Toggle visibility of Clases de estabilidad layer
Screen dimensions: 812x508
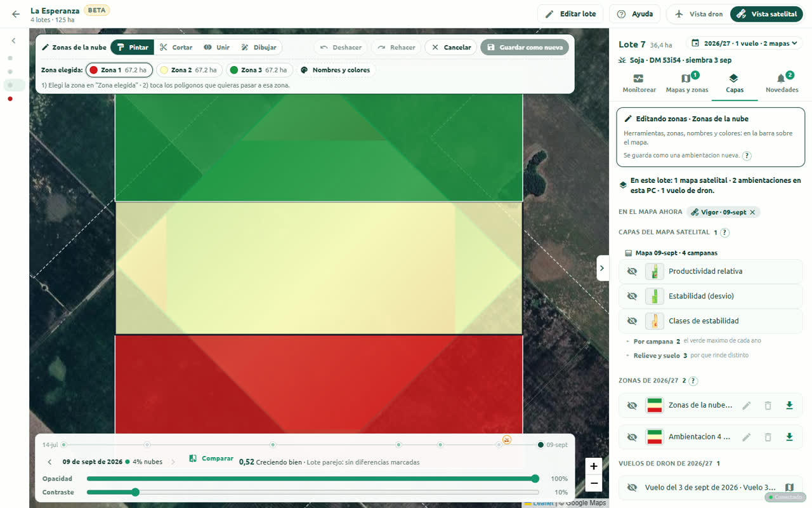click(631, 321)
